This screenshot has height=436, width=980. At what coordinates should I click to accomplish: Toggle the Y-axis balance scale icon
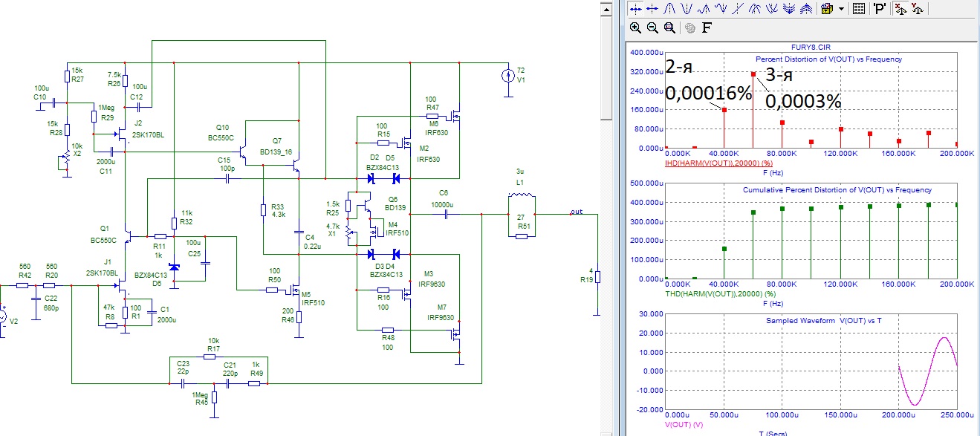[916, 9]
